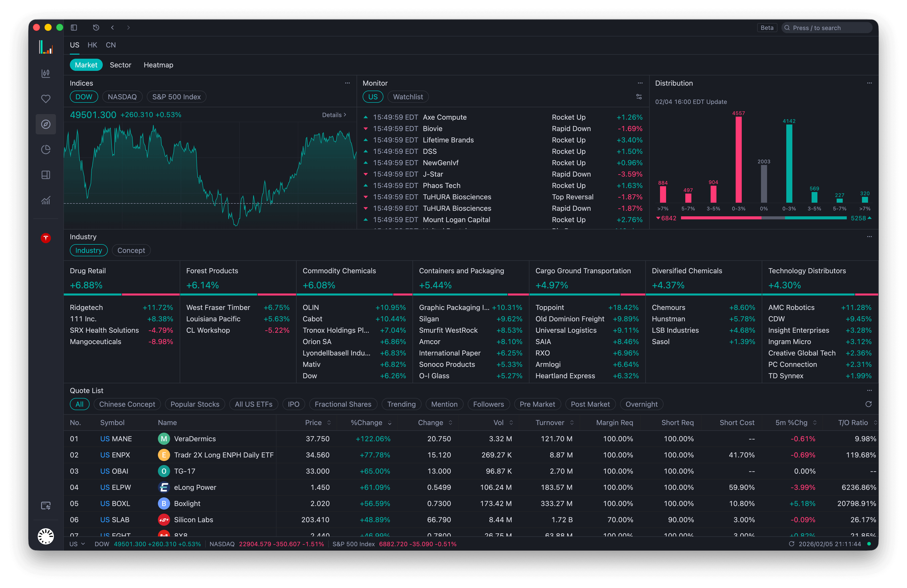Click the refresh icon in Quote List section
The width and height of the screenshot is (907, 588).
click(869, 404)
